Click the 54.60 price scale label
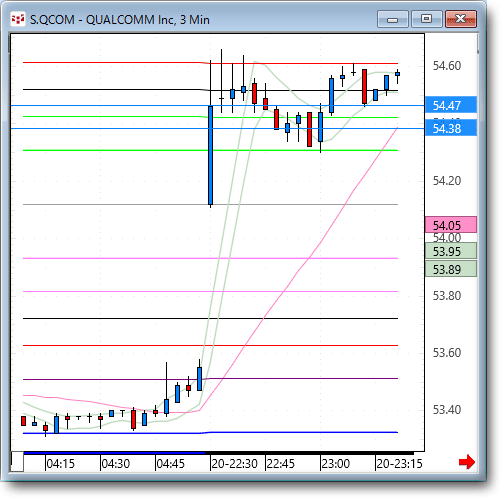Screen dimensions: 504x499 447,66
